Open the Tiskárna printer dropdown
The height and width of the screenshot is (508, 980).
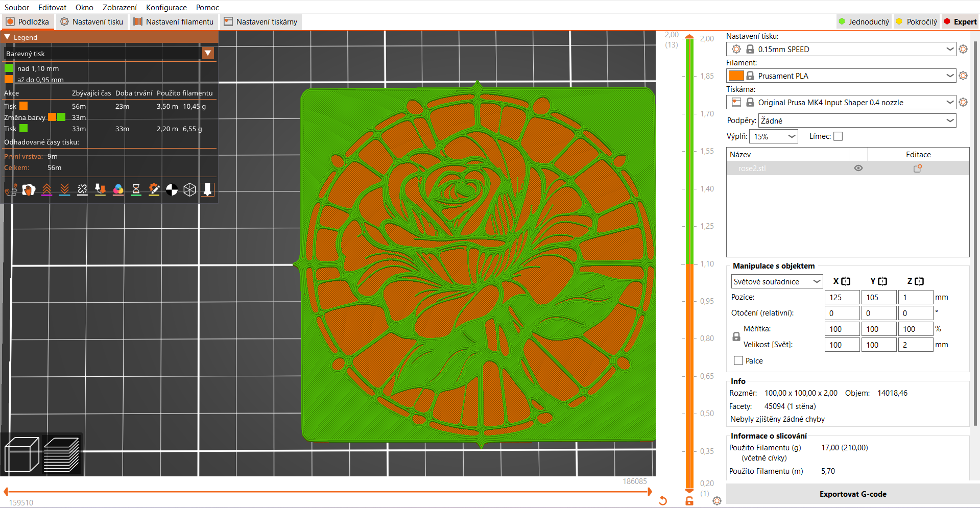click(x=841, y=102)
